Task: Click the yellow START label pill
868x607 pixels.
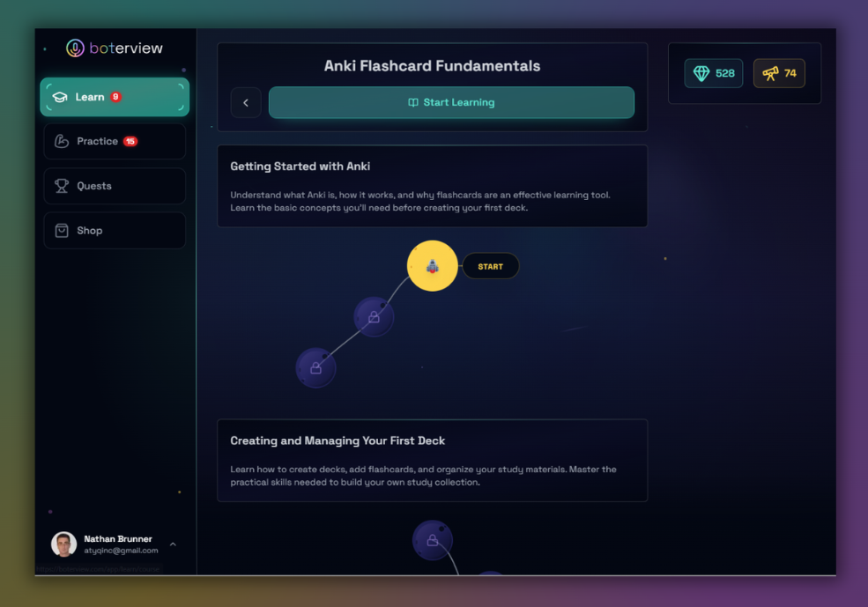Action: click(491, 266)
